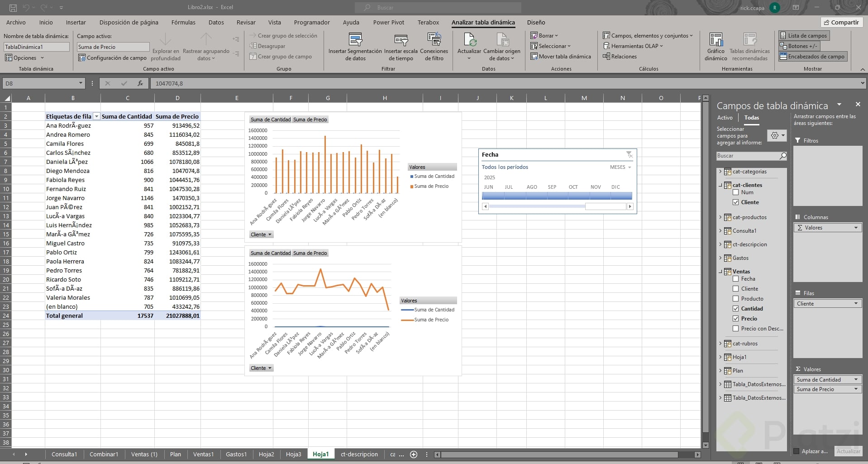Toggle Lista de campos visibility

[x=803, y=36]
